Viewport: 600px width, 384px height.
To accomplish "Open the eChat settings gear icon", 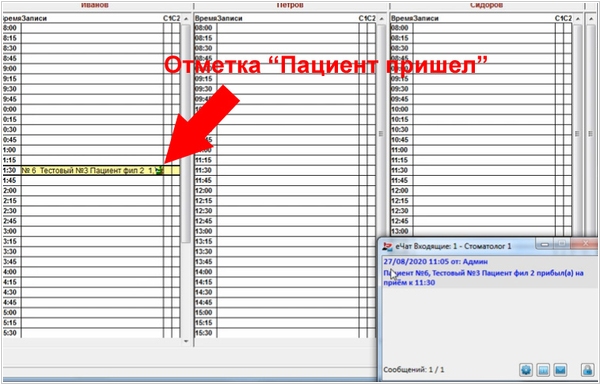I will pyautogui.click(x=526, y=370).
